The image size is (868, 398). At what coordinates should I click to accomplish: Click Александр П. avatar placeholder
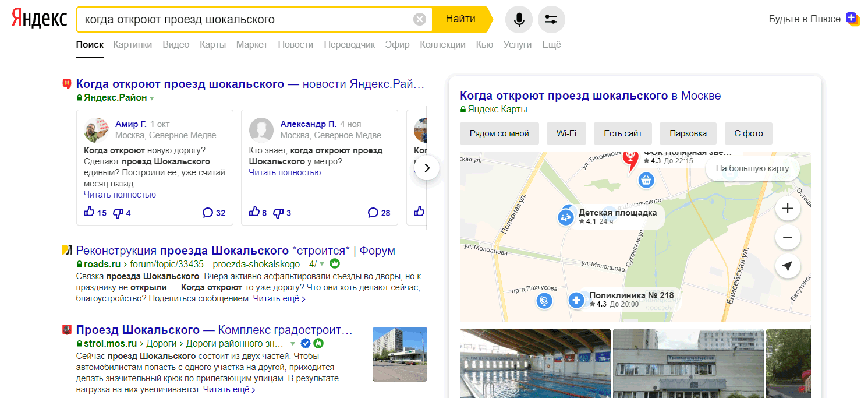point(261,130)
